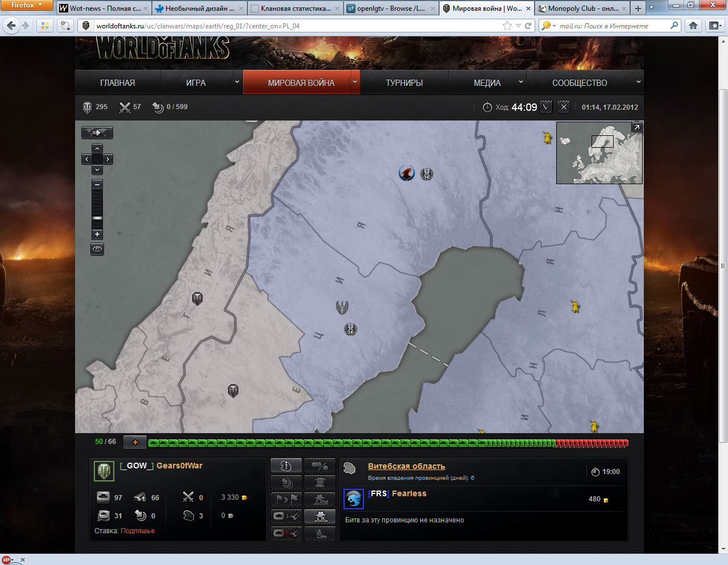The width and height of the screenshot is (728, 565).
Task: Click the winged emblem in the central province
Action: [342, 308]
